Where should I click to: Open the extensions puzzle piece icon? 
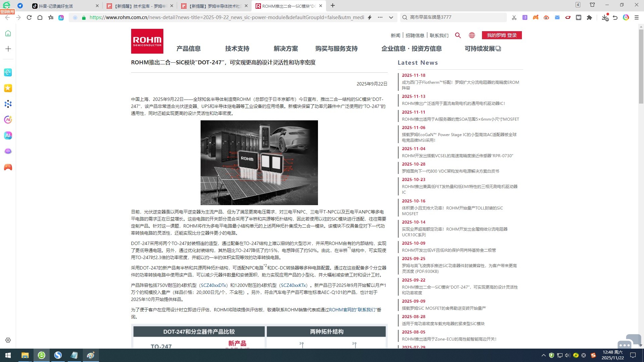[x=589, y=17]
